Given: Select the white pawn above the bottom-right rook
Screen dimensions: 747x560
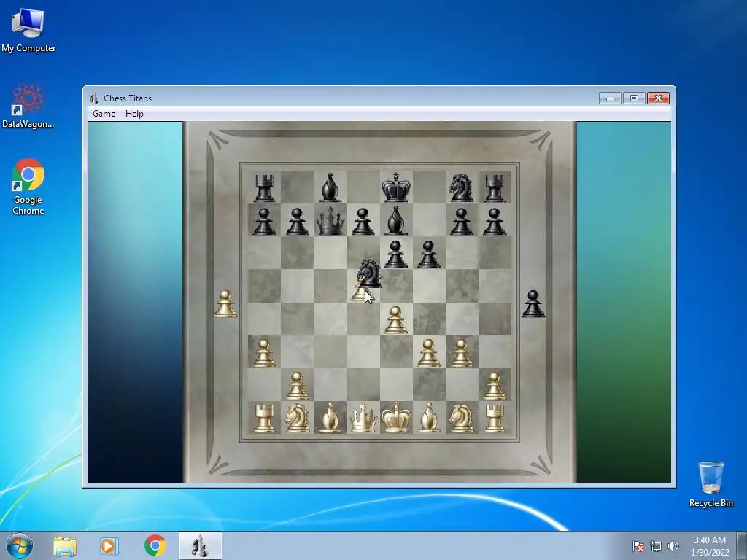Looking at the screenshot, I should point(495,386).
